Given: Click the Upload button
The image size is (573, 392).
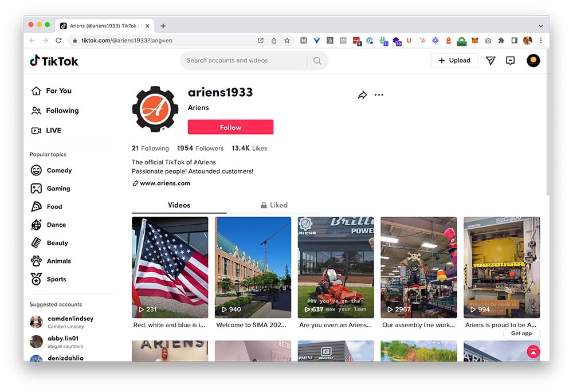Looking at the screenshot, I should [x=454, y=61].
